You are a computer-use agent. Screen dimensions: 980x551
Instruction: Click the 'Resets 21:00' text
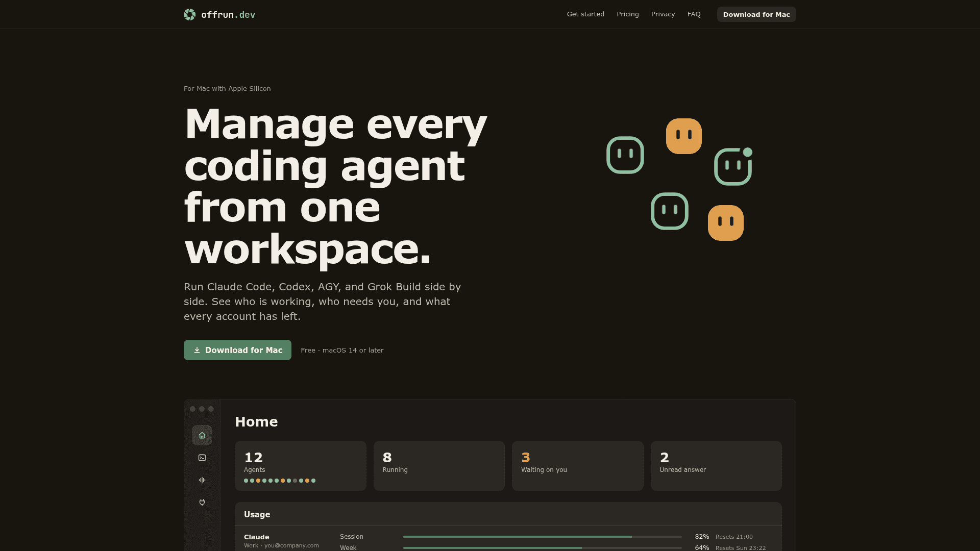click(734, 537)
